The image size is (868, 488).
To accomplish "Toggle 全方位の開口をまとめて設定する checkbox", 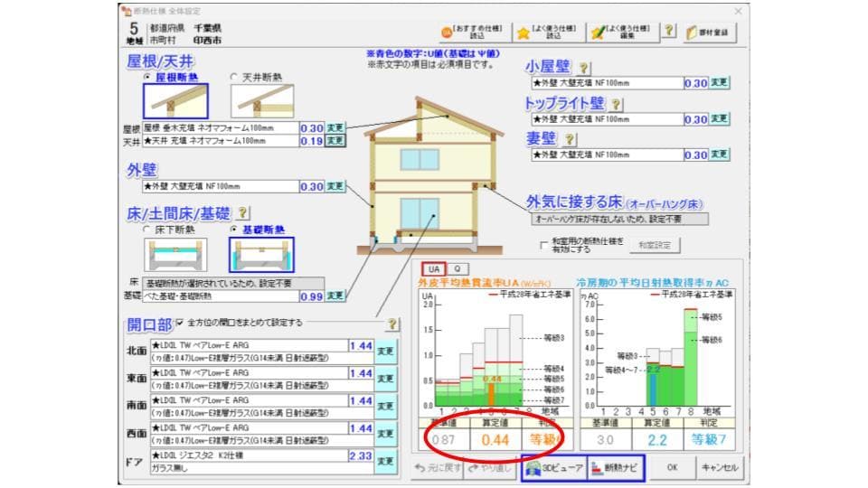I will 179,322.
